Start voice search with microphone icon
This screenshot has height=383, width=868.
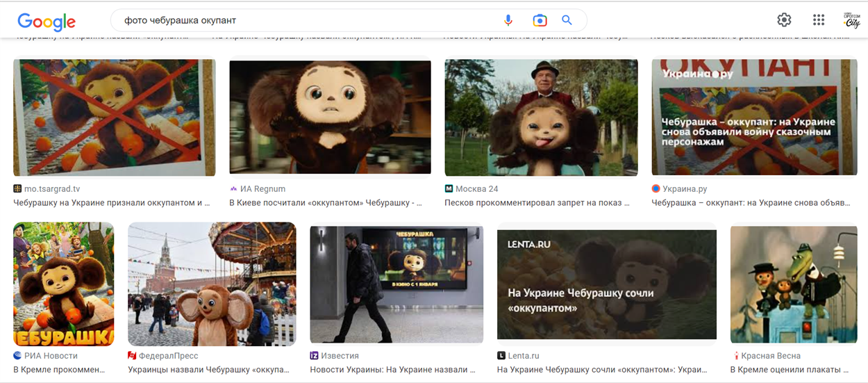(508, 20)
